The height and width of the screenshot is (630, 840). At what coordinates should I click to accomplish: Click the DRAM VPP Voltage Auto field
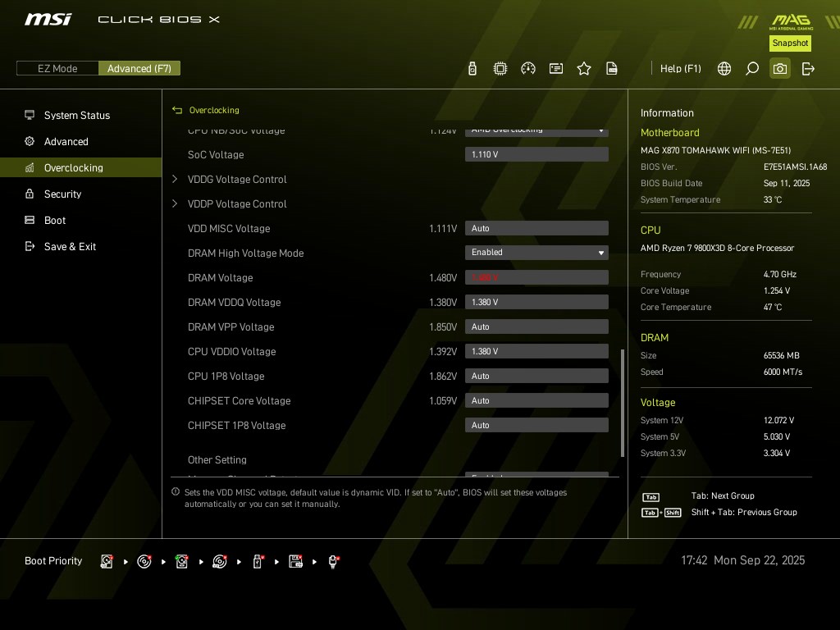(536, 326)
